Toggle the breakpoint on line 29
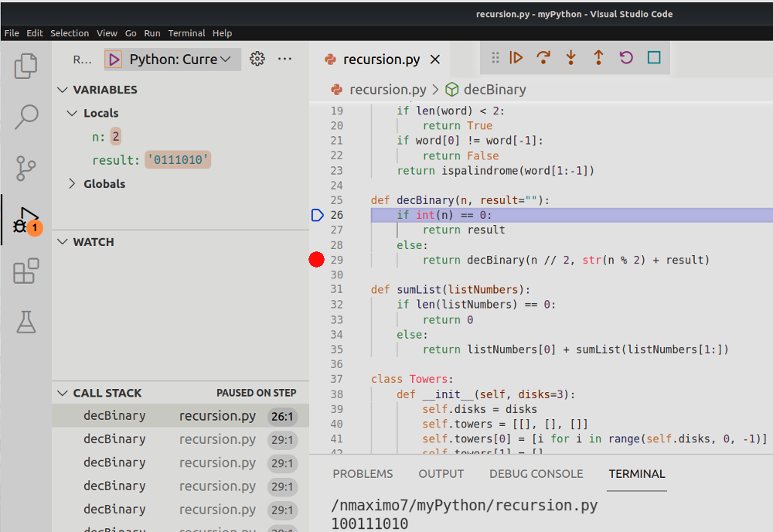The width and height of the screenshot is (773, 532). 316,260
